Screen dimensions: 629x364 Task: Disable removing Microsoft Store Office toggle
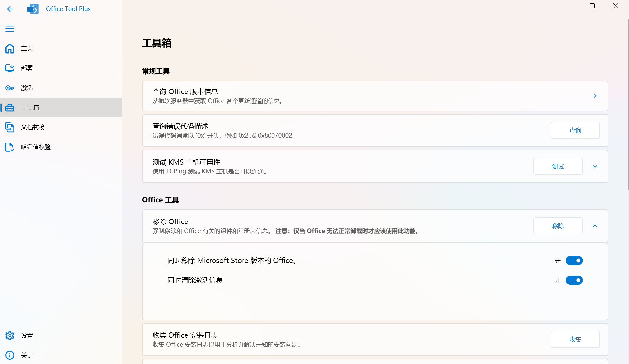tap(574, 261)
